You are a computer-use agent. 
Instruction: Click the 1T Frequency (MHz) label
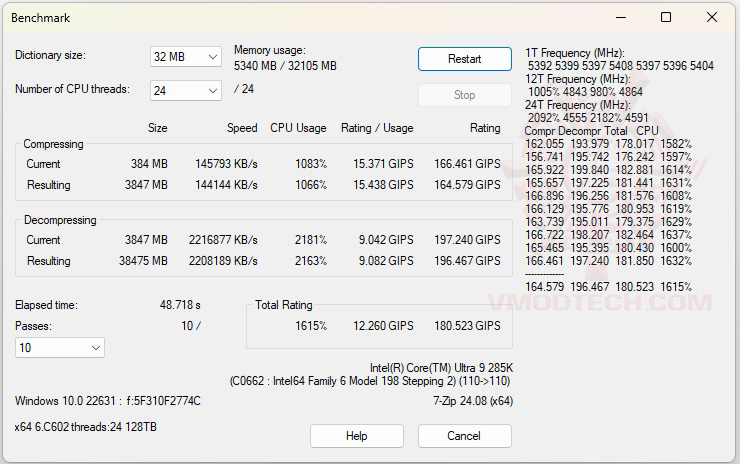tap(575, 53)
